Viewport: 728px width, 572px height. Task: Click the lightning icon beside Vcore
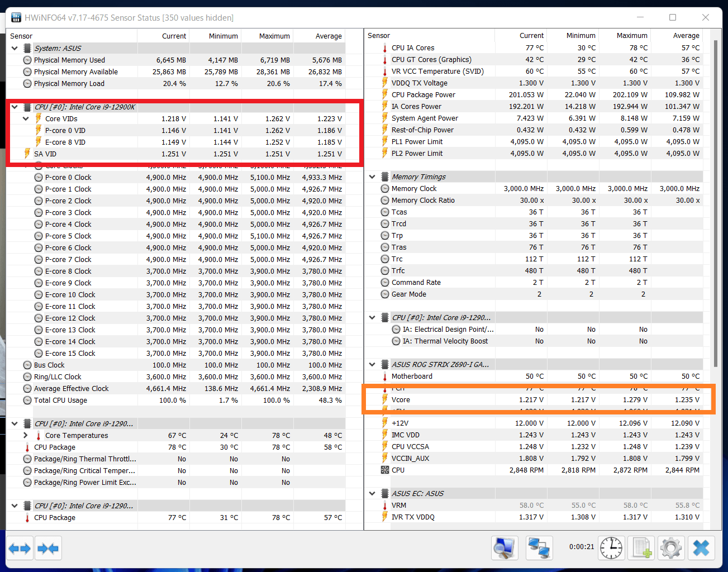point(385,399)
